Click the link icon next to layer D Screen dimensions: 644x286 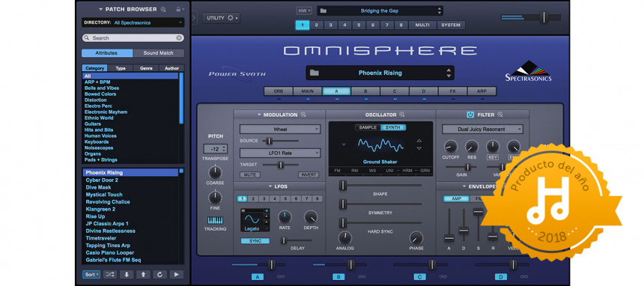click(x=523, y=277)
